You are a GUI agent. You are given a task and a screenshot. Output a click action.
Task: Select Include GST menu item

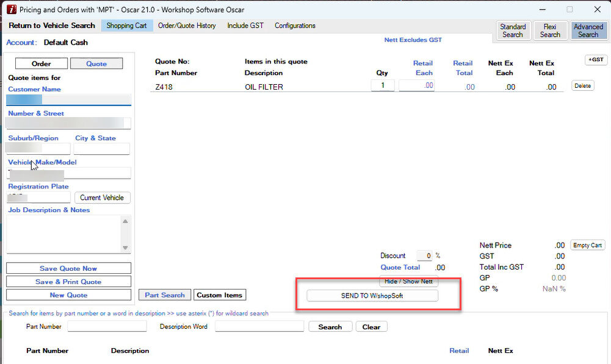[245, 26]
